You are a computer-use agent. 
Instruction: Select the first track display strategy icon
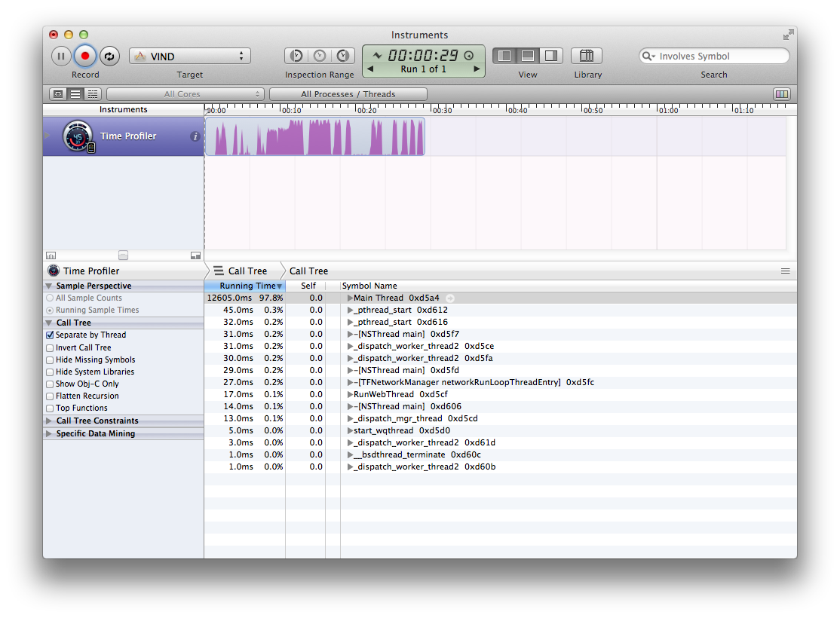[x=58, y=94]
